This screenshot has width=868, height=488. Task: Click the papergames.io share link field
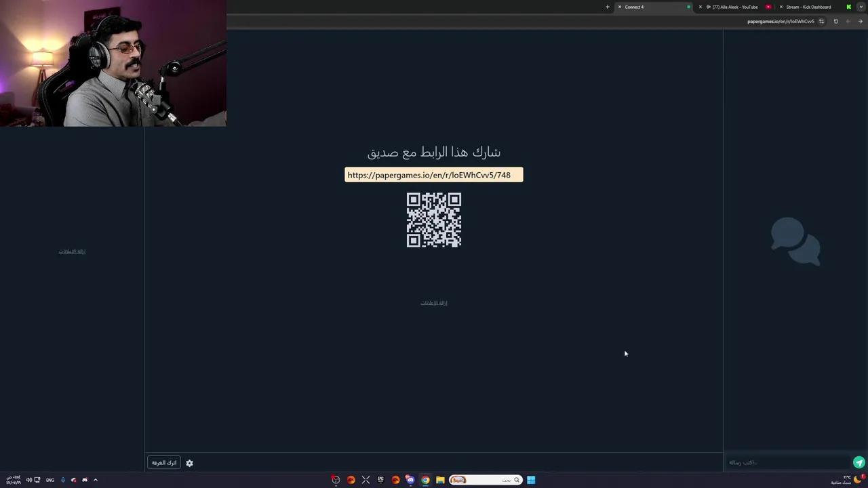tap(433, 175)
